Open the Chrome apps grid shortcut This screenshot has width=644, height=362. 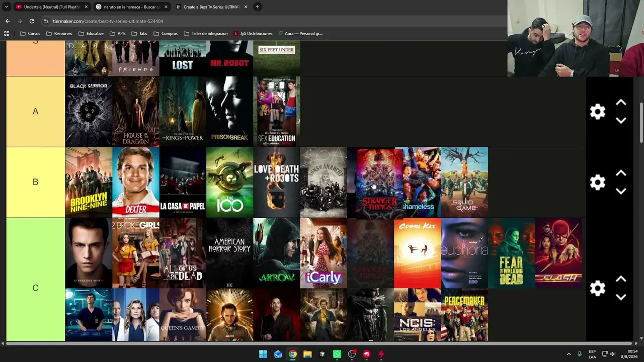(x=7, y=33)
